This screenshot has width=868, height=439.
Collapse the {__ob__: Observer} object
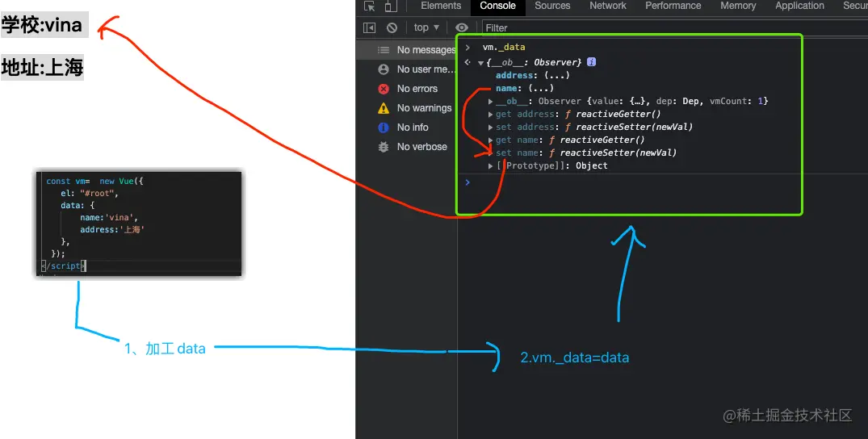click(x=480, y=63)
